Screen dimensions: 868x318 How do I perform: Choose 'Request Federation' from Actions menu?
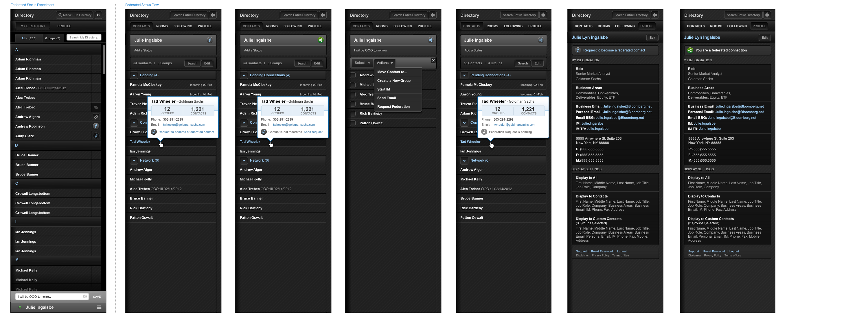point(393,107)
